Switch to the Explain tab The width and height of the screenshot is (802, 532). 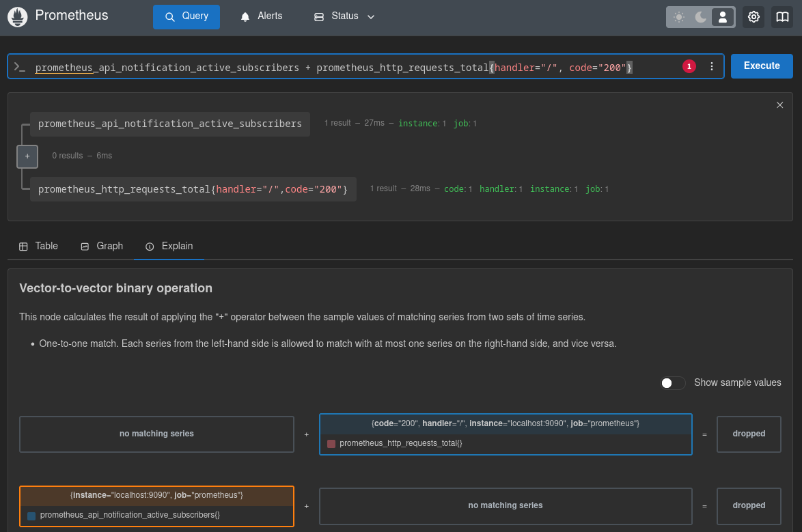(x=169, y=246)
